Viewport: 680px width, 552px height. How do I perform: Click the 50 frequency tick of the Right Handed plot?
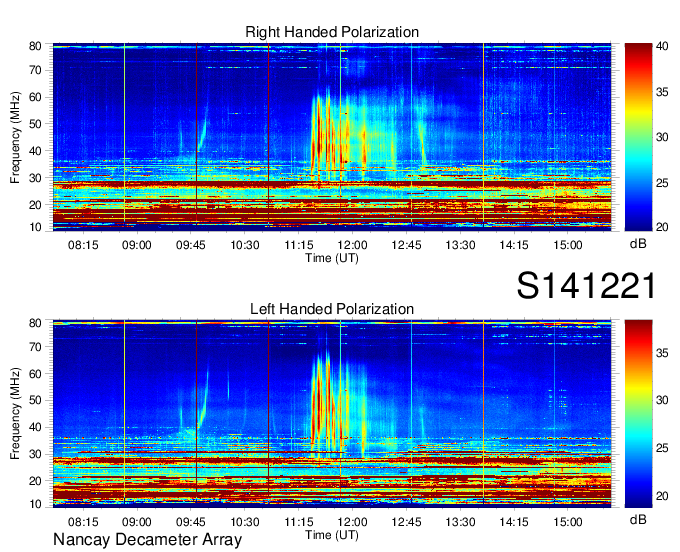[x=35, y=124]
